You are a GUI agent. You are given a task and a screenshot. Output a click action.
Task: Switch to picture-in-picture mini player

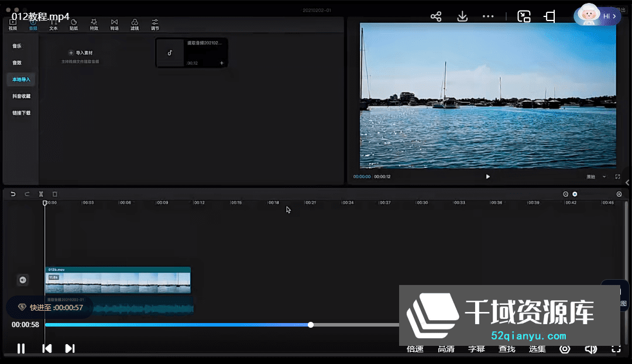[524, 16]
